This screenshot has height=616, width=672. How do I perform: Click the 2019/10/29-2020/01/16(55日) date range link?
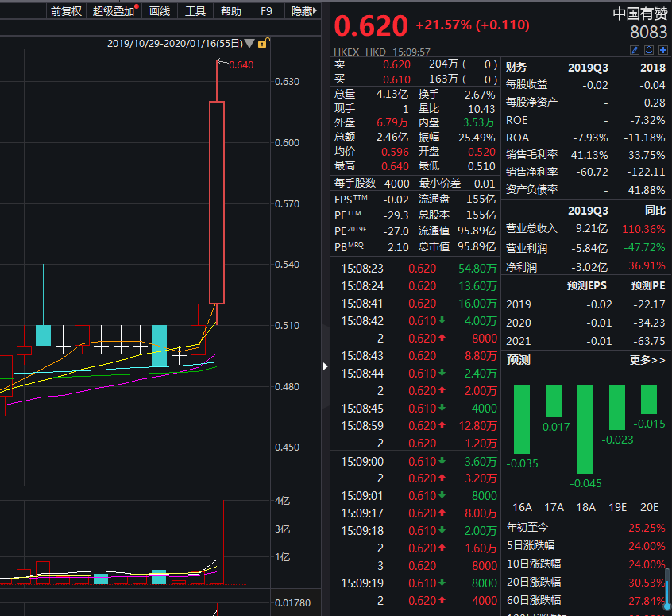click(175, 44)
